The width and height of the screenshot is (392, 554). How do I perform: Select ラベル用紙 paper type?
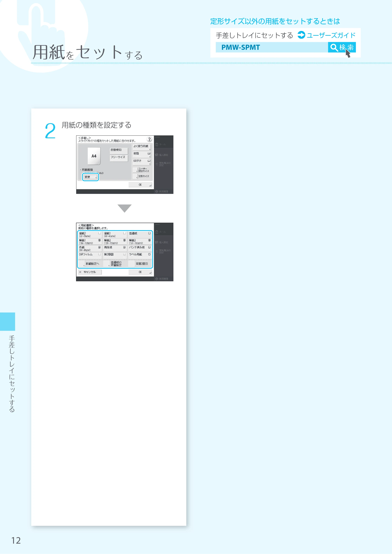coord(140,256)
